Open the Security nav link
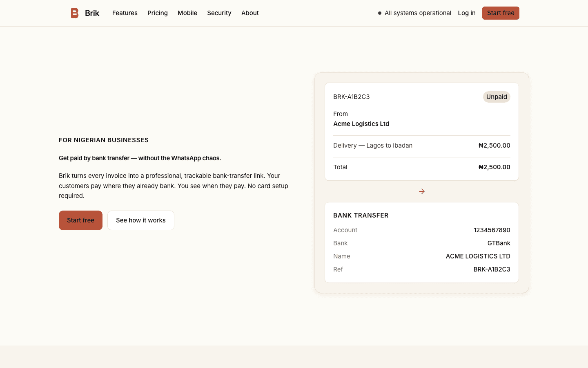This screenshot has width=588, height=368. tap(219, 13)
